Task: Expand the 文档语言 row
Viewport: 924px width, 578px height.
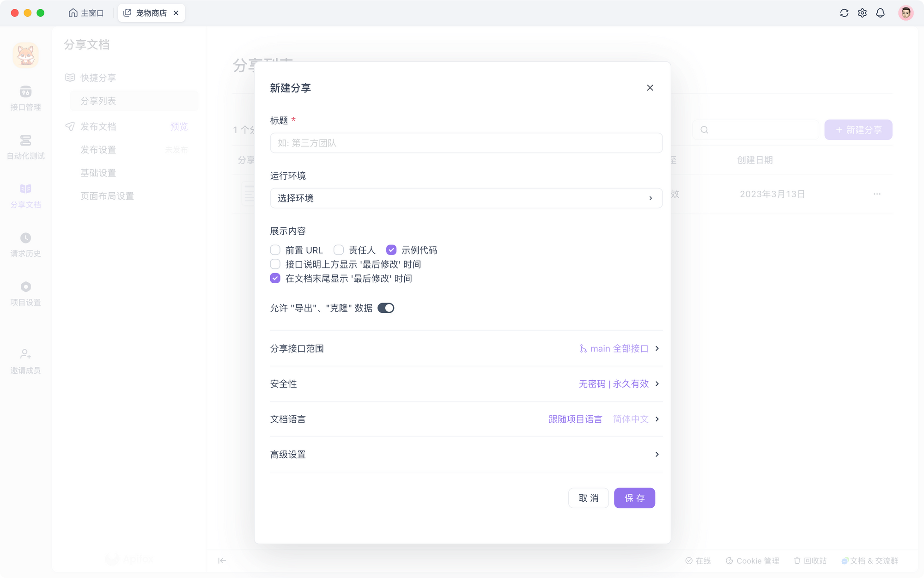Action: pos(466,419)
